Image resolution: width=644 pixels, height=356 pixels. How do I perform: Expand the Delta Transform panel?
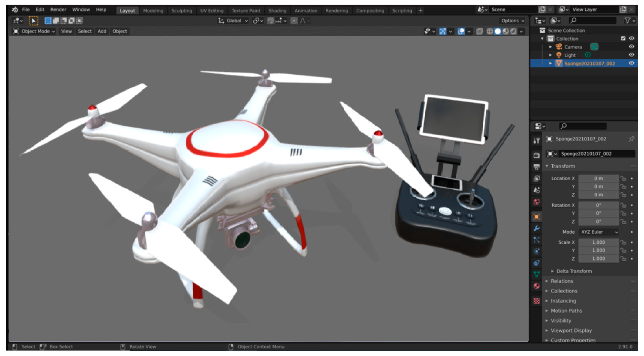pos(574,271)
